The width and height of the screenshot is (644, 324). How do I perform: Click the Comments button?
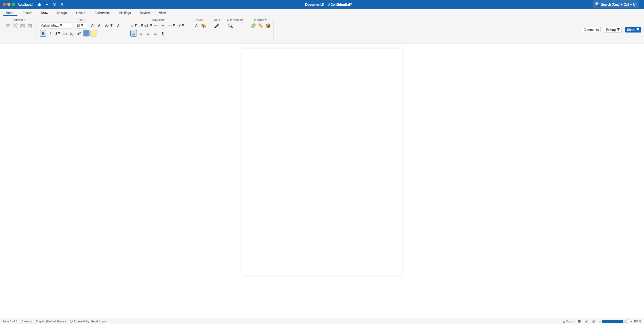click(x=591, y=30)
